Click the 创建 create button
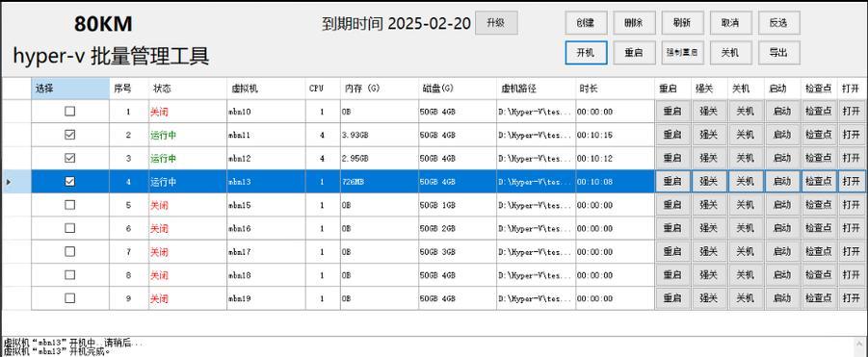868x357 pixels. click(x=586, y=23)
